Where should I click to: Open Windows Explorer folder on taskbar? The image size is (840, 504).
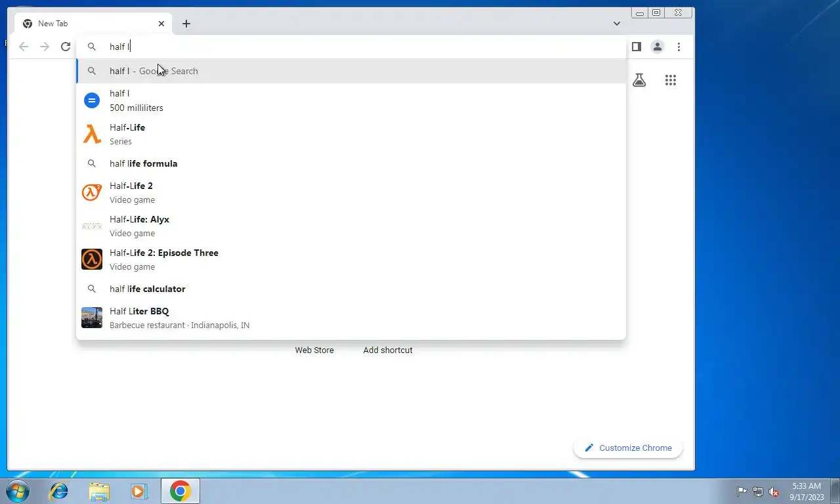[x=99, y=491]
